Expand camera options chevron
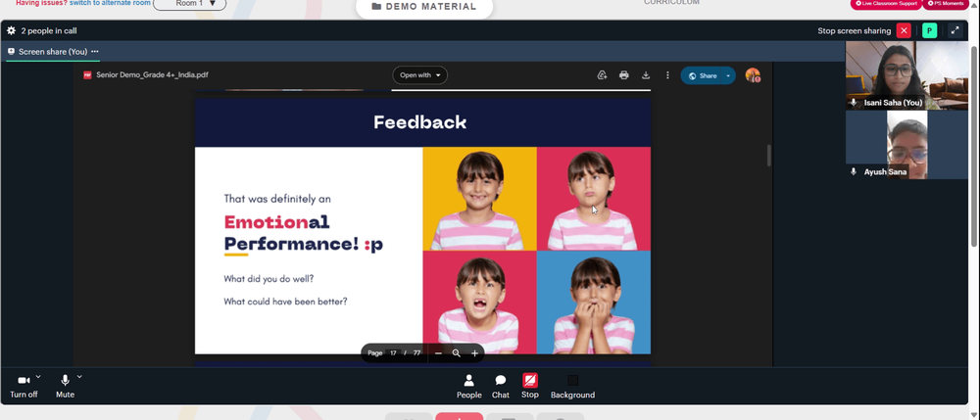Image resolution: width=980 pixels, height=420 pixels. [x=38, y=376]
